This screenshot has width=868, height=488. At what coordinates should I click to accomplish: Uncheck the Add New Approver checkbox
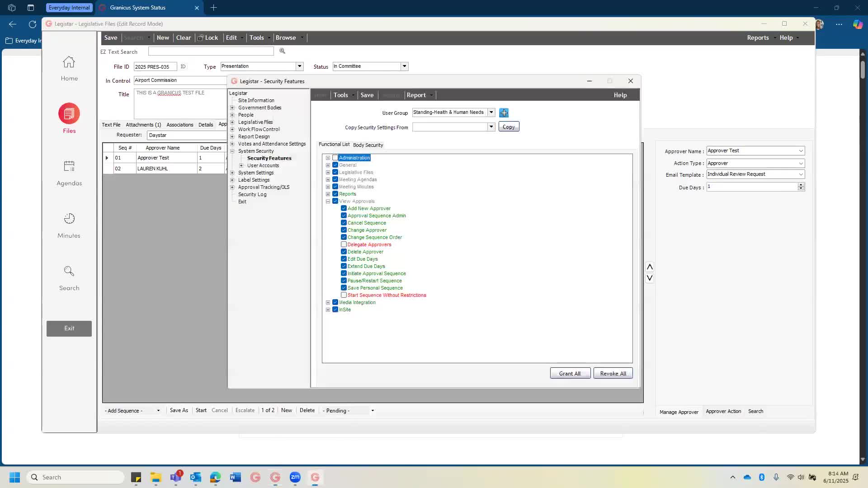pyautogui.click(x=344, y=208)
